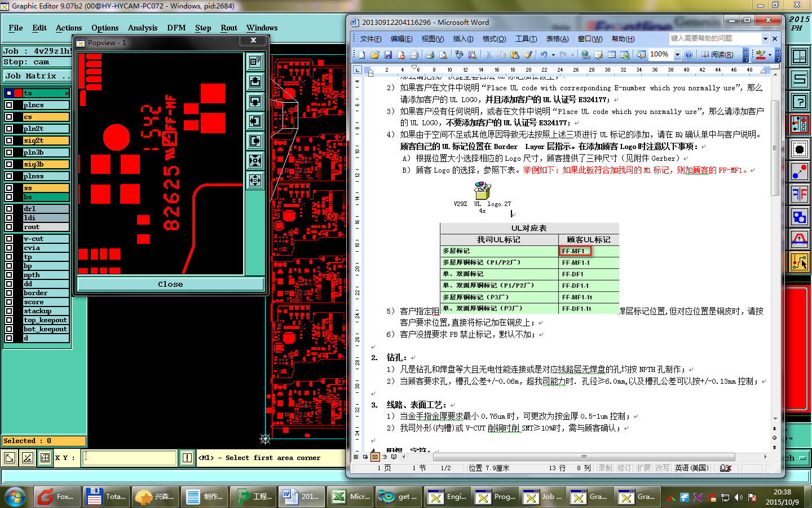Click the exclamation mark icon in status bar
This screenshot has height=508, width=812.
pos(187,458)
